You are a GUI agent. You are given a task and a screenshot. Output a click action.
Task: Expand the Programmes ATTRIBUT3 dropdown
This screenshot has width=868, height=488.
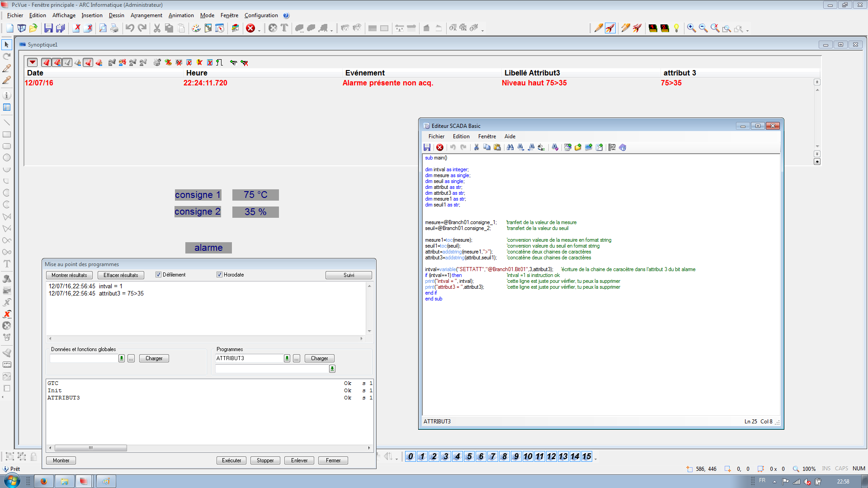[x=287, y=358]
